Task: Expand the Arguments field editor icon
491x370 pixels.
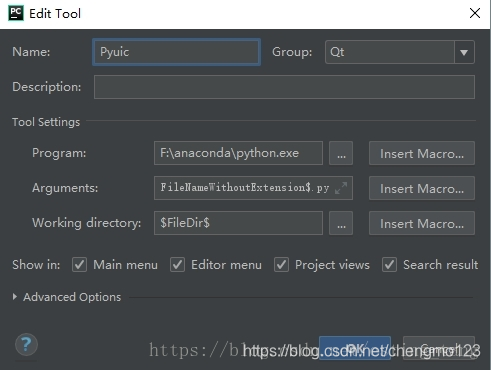Action: [341, 188]
